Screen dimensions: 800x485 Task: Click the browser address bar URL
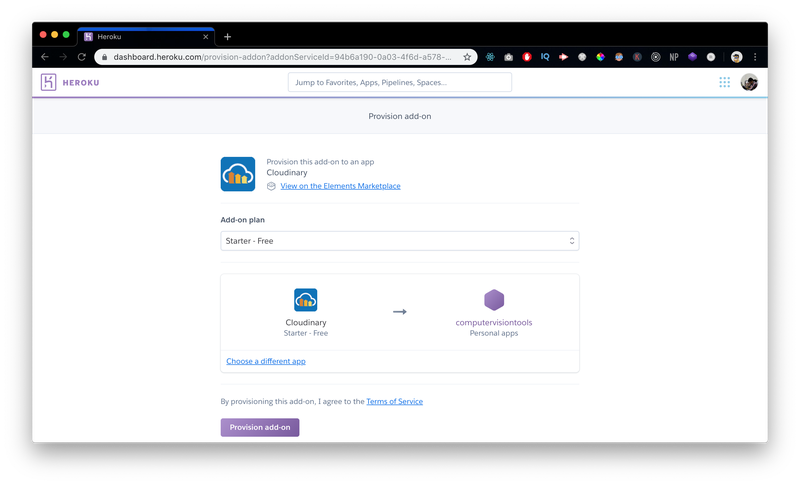point(282,57)
